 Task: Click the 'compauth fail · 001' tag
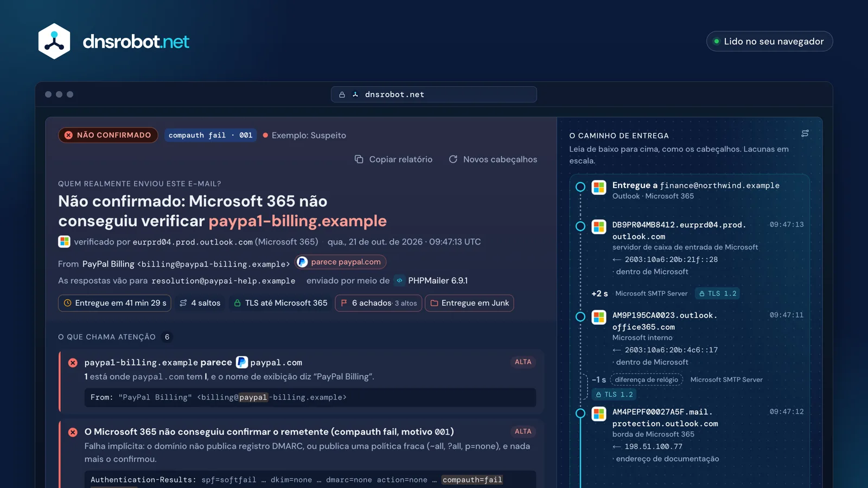tap(210, 135)
